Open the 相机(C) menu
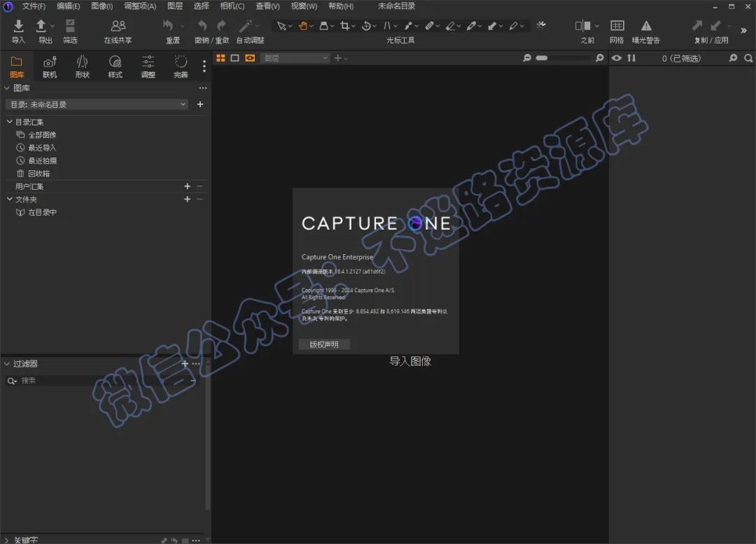Image resolution: width=756 pixels, height=544 pixels. 232,6
